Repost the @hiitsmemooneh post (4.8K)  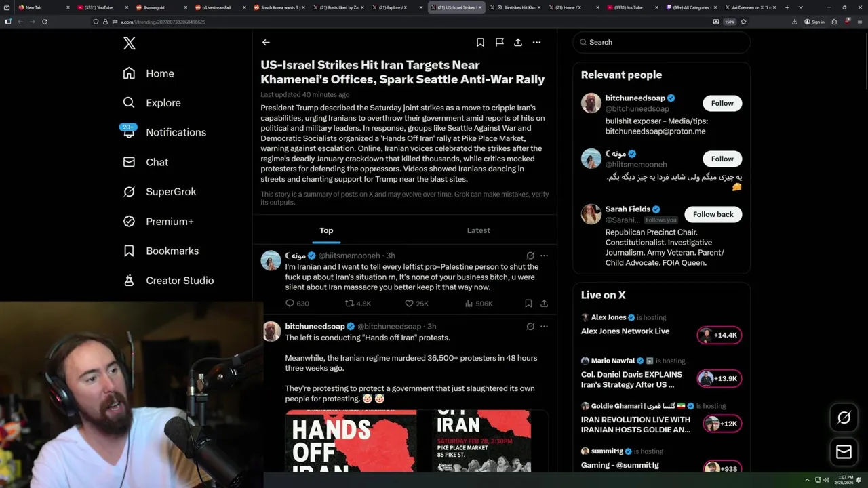point(358,304)
